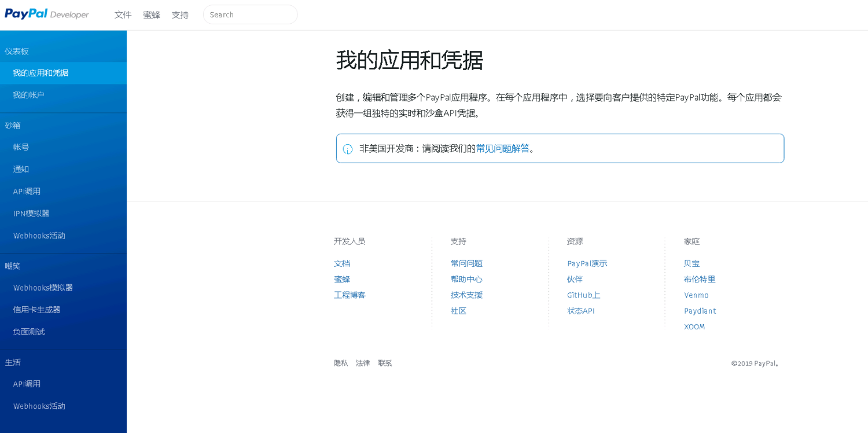Click the 开发人员 footer column heading

(350, 241)
